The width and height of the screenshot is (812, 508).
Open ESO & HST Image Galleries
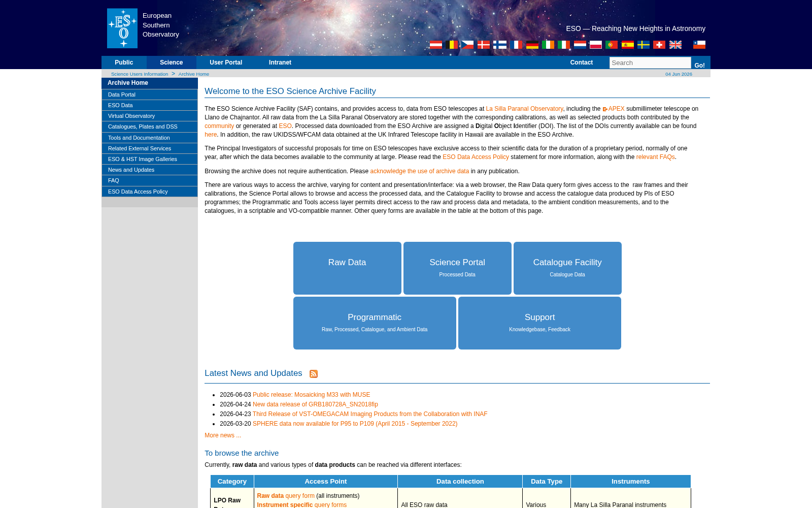pos(150,159)
